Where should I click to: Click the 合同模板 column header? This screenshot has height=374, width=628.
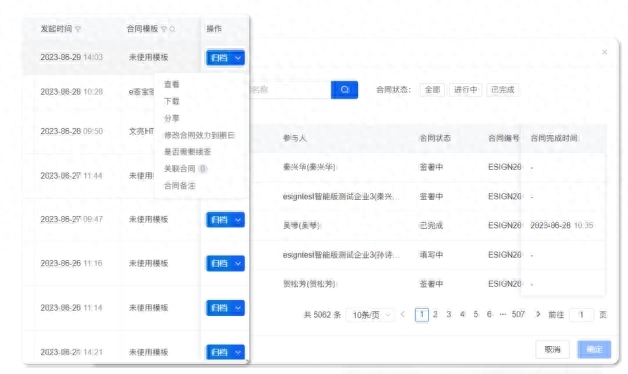[142, 29]
